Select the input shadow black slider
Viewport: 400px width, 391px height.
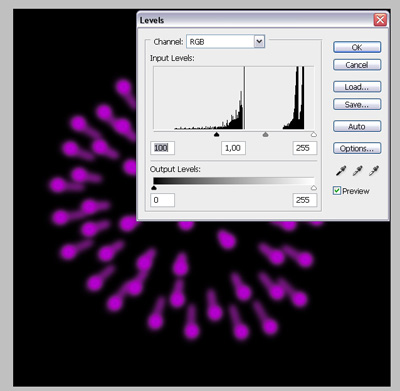click(216, 134)
